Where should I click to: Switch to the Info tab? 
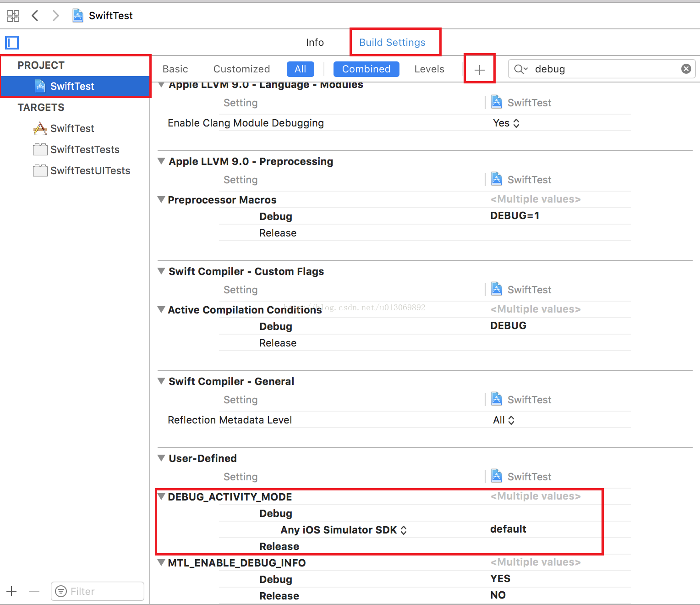315,42
